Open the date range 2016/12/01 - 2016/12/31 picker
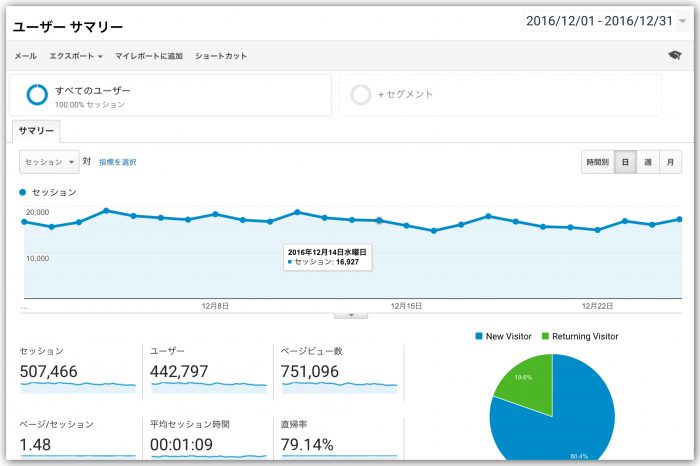 (x=606, y=21)
